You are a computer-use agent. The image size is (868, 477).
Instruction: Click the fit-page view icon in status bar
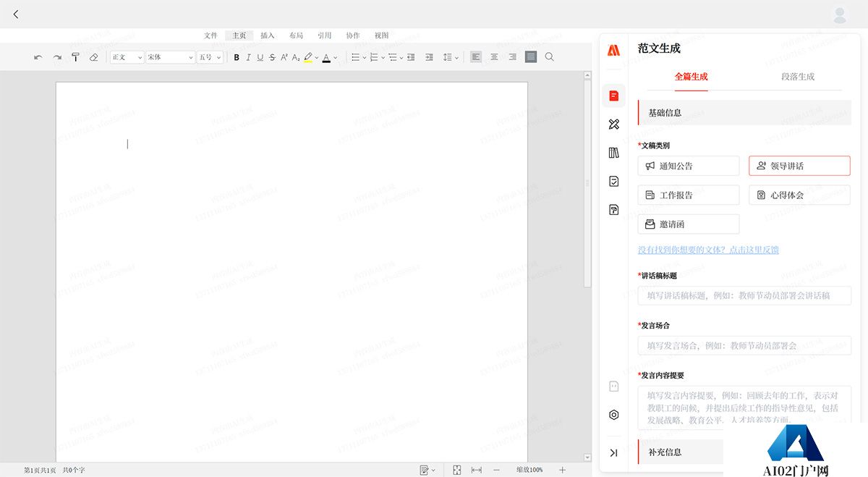(457, 470)
